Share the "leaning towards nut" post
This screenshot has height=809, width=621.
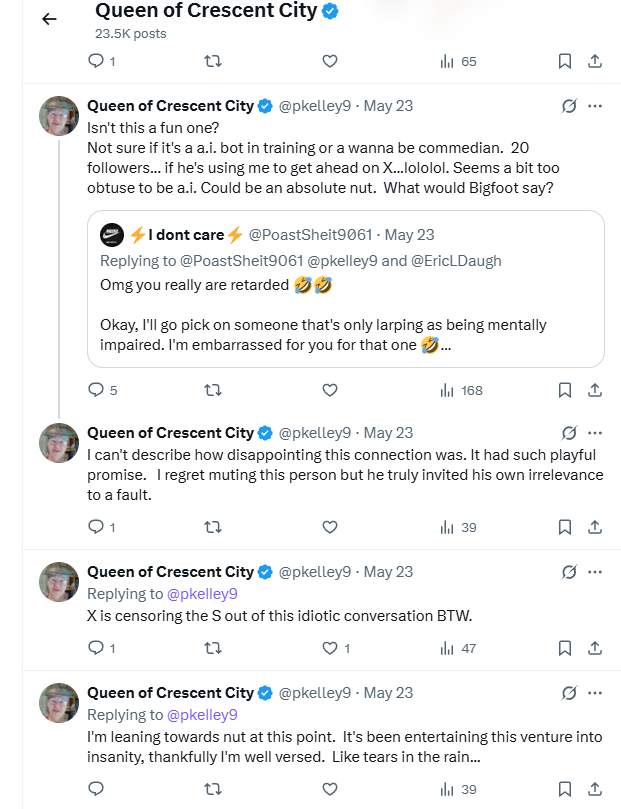point(595,789)
